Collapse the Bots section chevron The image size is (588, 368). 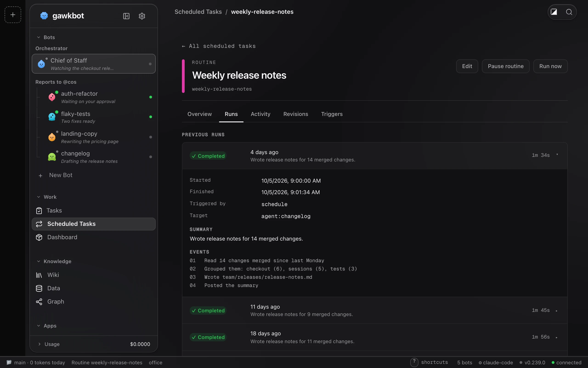[39, 37]
